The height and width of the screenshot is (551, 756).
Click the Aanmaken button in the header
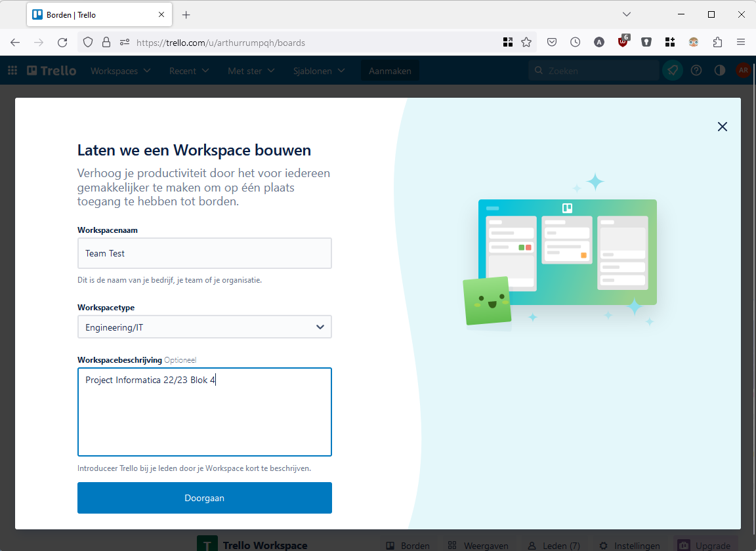point(390,71)
